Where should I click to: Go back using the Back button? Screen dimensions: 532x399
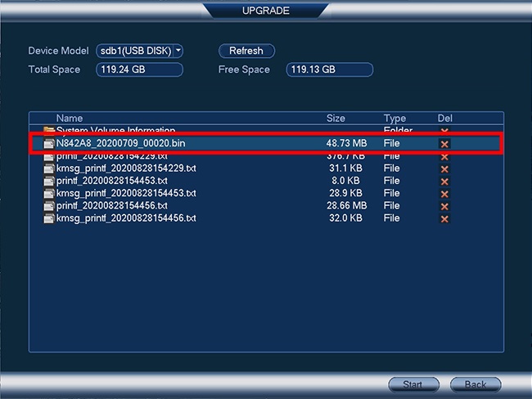tap(476, 384)
